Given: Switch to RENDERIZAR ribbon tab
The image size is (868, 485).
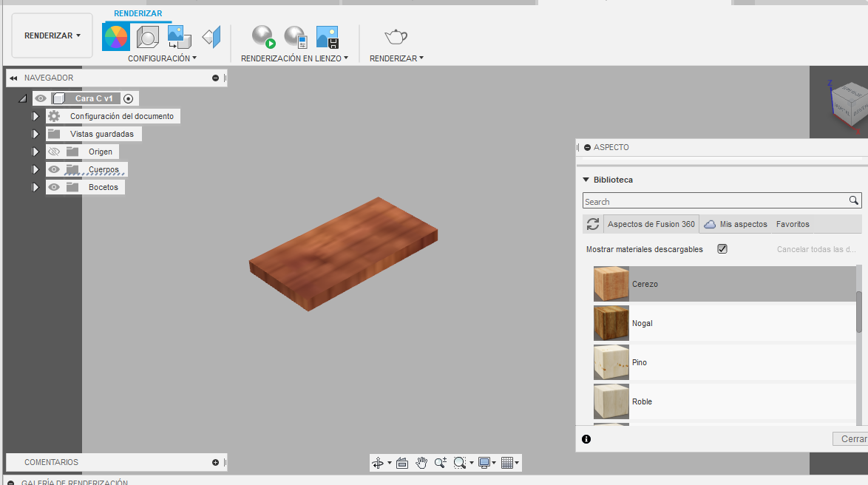Looking at the screenshot, I should (138, 13).
